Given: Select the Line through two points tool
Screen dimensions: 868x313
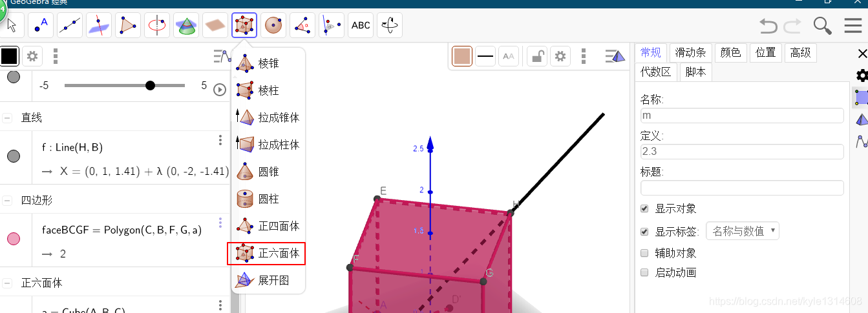Looking at the screenshot, I should click(70, 26).
